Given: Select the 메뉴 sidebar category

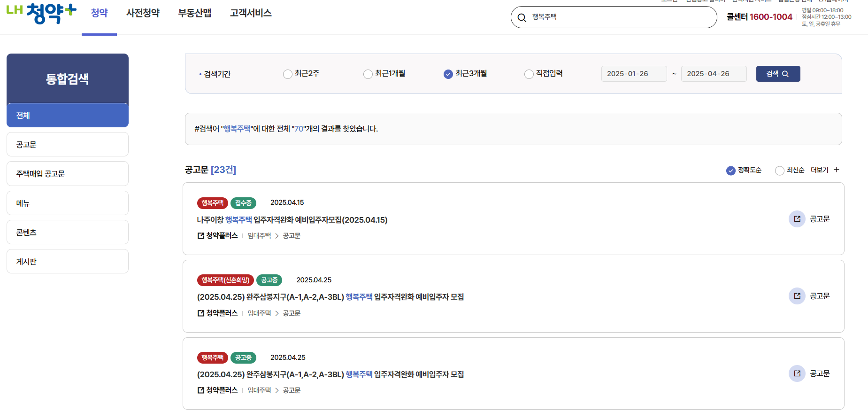Looking at the screenshot, I should point(68,203).
